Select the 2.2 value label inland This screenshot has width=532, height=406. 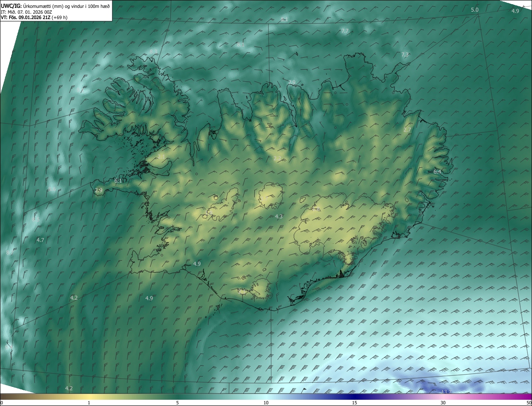click(277, 158)
